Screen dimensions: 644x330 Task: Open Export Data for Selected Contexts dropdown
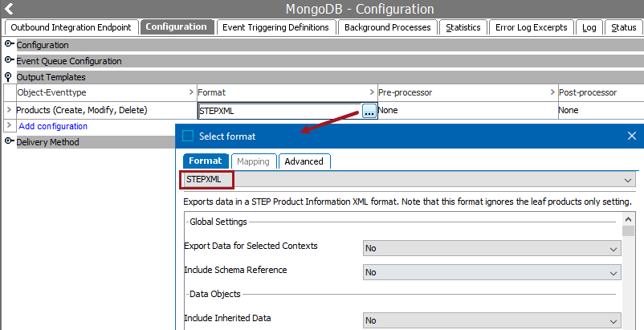click(x=491, y=248)
